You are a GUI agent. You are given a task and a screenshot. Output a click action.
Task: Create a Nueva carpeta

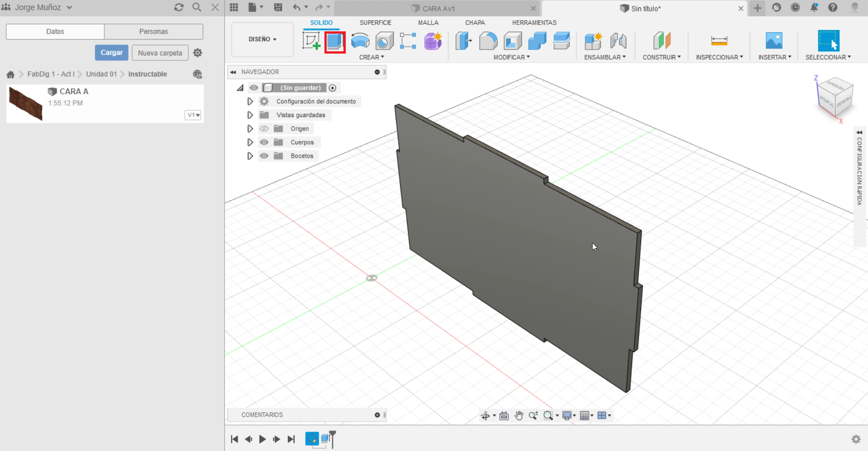click(160, 52)
